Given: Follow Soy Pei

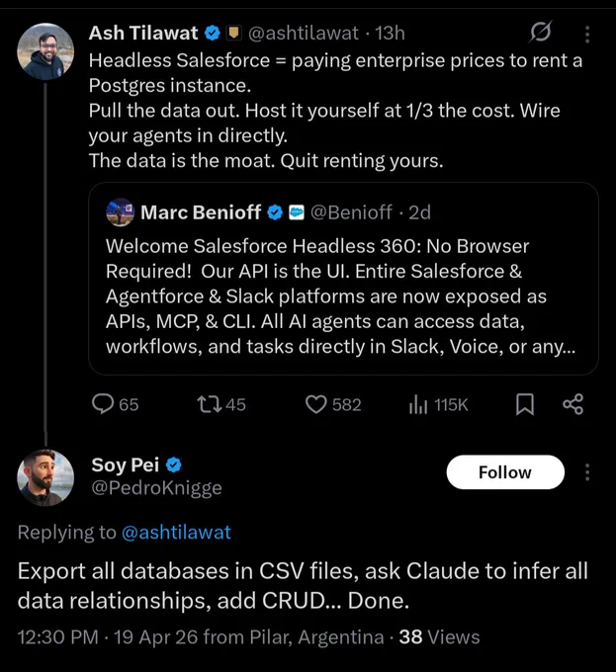Looking at the screenshot, I should click(505, 471).
